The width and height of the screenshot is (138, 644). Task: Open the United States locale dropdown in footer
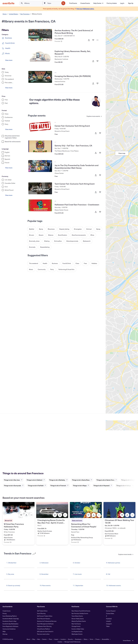click(128, 640)
